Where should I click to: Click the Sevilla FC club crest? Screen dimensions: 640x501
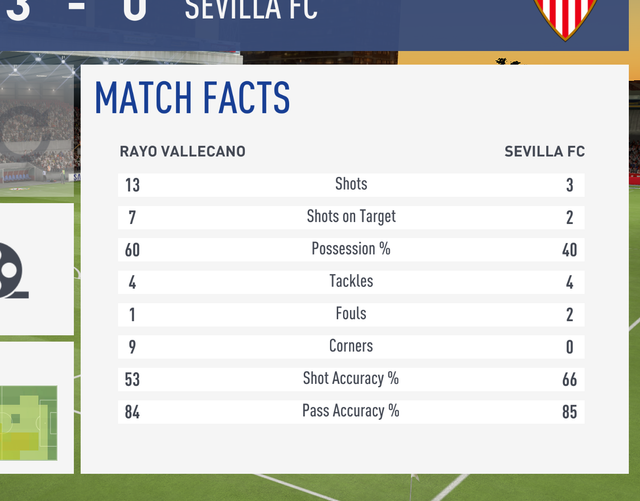566,18
